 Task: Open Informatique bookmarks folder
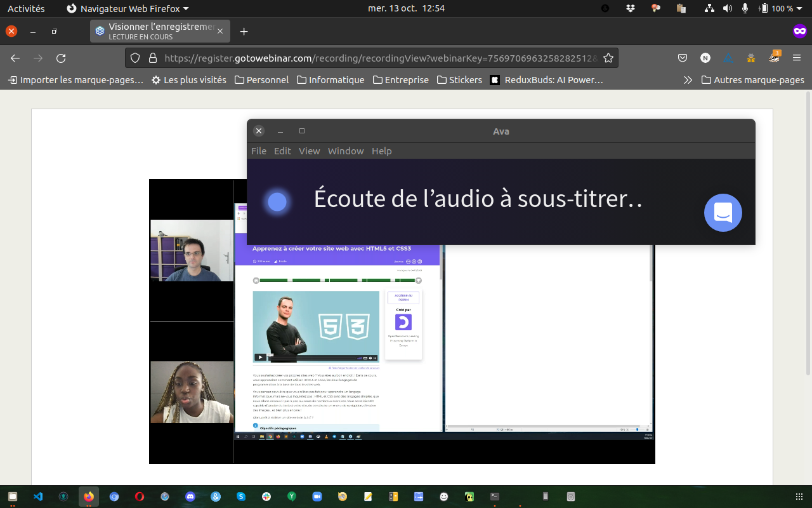point(331,80)
